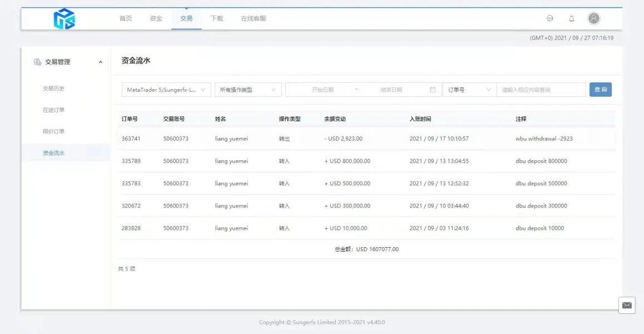Image resolution: width=644 pixels, height=334 pixels.
Task: Click the Sungerfx cube logo
Action: coord(64,19)
